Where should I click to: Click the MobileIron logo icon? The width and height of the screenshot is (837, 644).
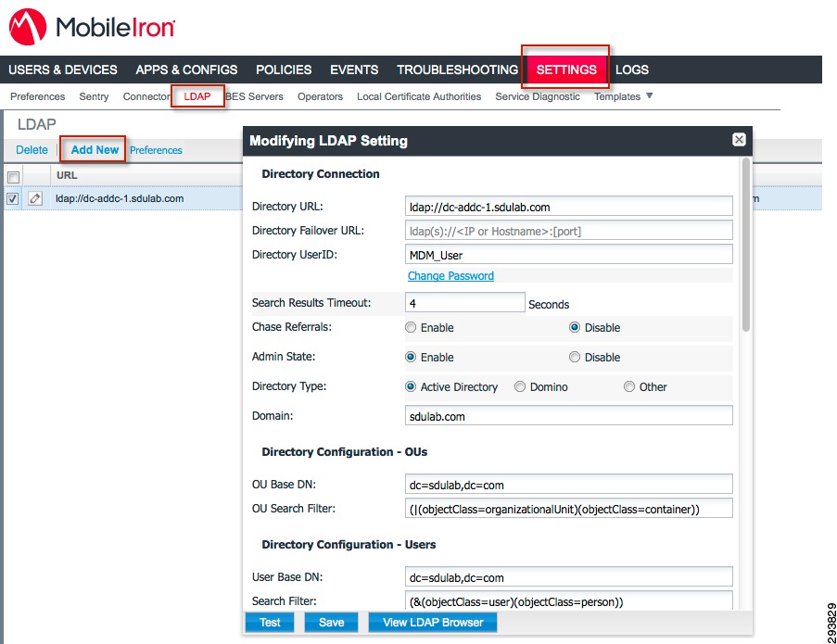[x=27, y=27]
